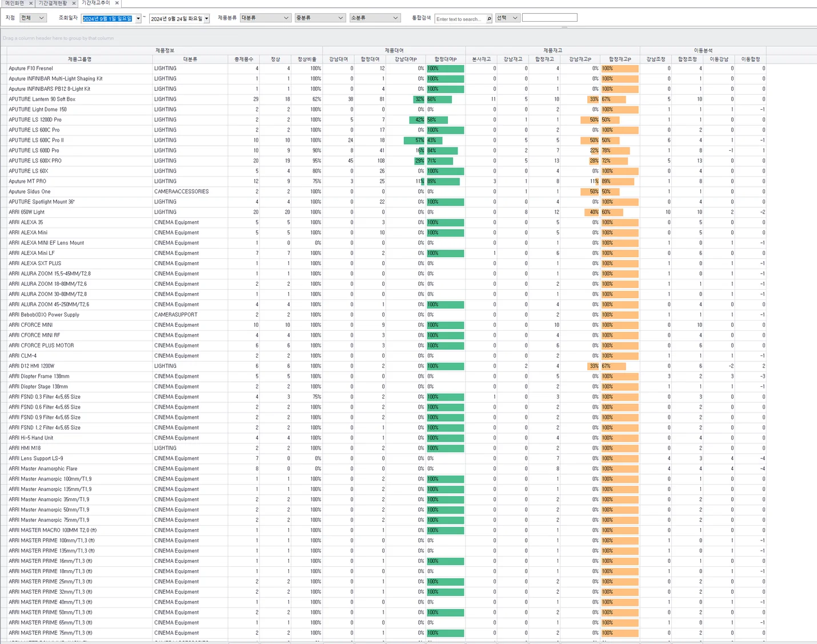Click the magnifier icon in 통합검색 box
This screenshot has height=644, width=817.
489,19
